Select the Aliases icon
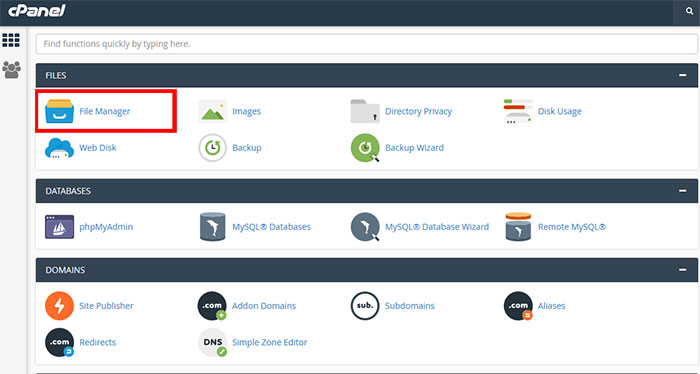Screen dimensions: 700x374 pyautogui.click(x=518, y=306)
